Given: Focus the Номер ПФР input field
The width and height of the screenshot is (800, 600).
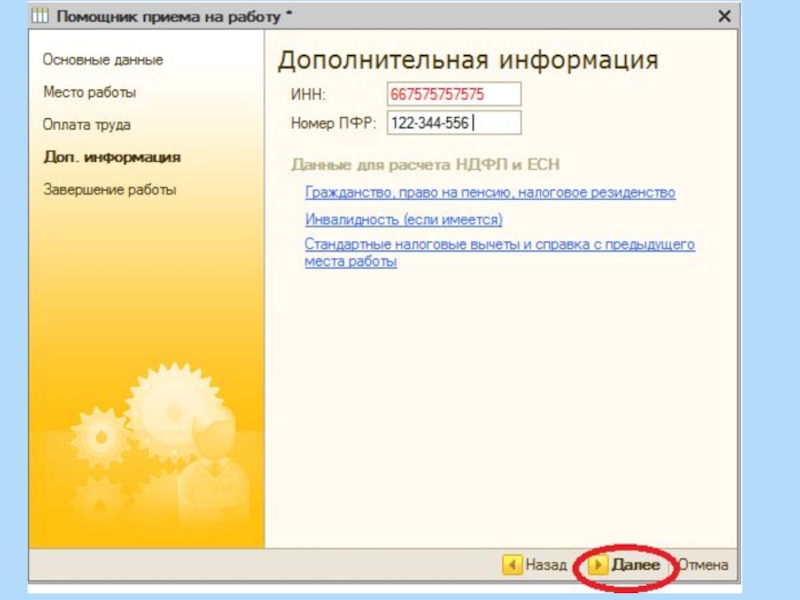Looking at the screenshot, I should 455,123.
